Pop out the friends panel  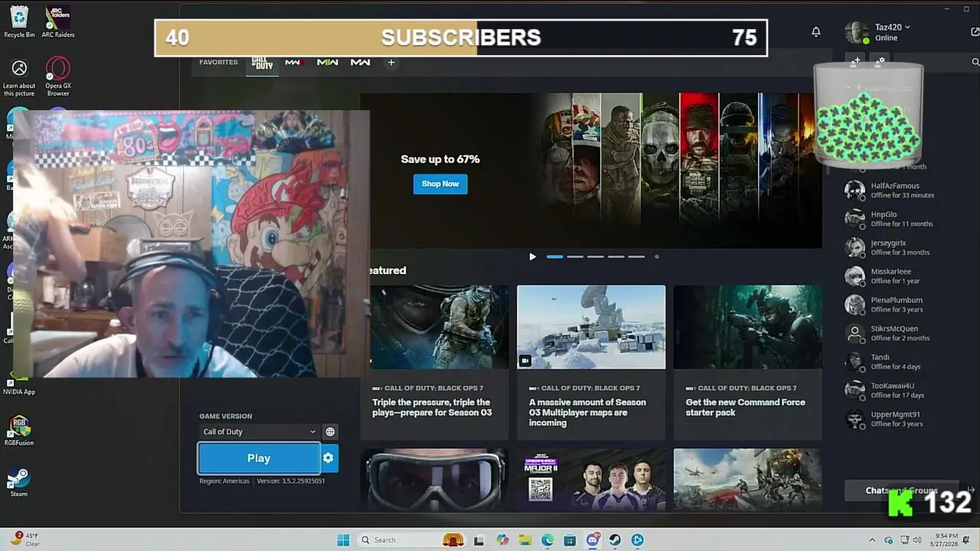[x=975, y=31]
